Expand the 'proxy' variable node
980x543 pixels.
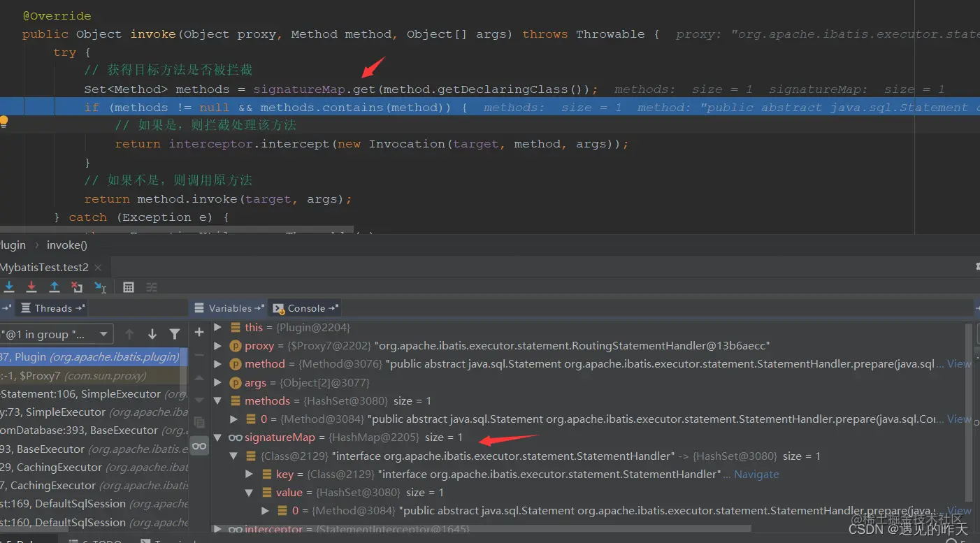click(218, 345)
